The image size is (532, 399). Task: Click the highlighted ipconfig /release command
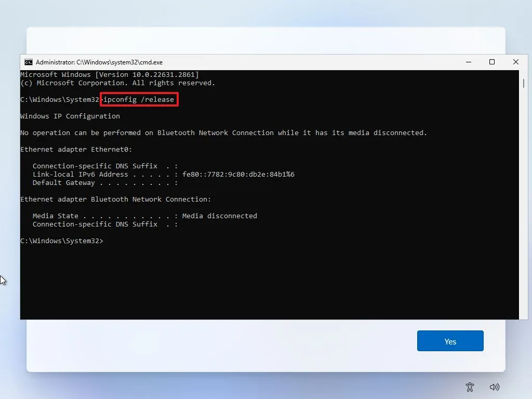(x=139, y=99)
